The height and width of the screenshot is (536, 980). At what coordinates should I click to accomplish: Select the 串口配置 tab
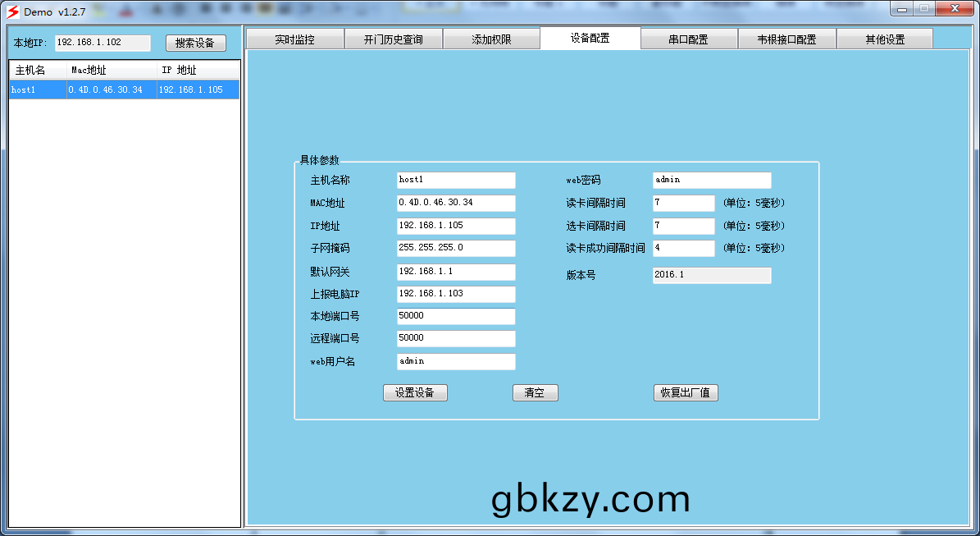[x=688, y=39]
